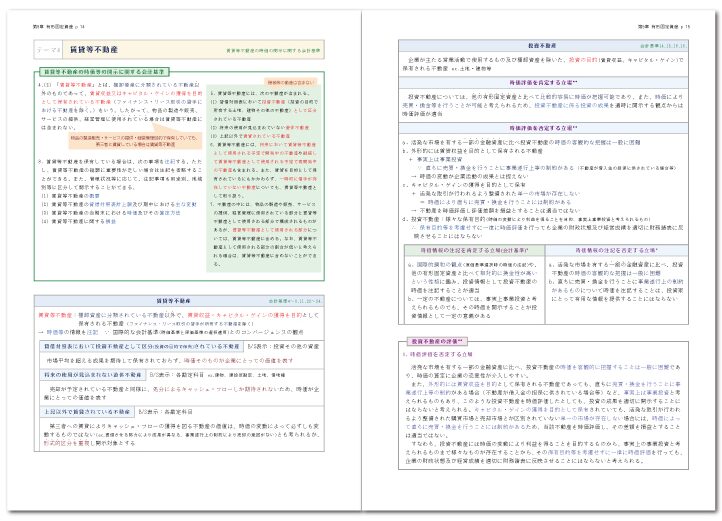Click the large title 賃貸等不動産 in the theme banner
The width and height of the screenshot is (722, 521).
tap(93, 49)
